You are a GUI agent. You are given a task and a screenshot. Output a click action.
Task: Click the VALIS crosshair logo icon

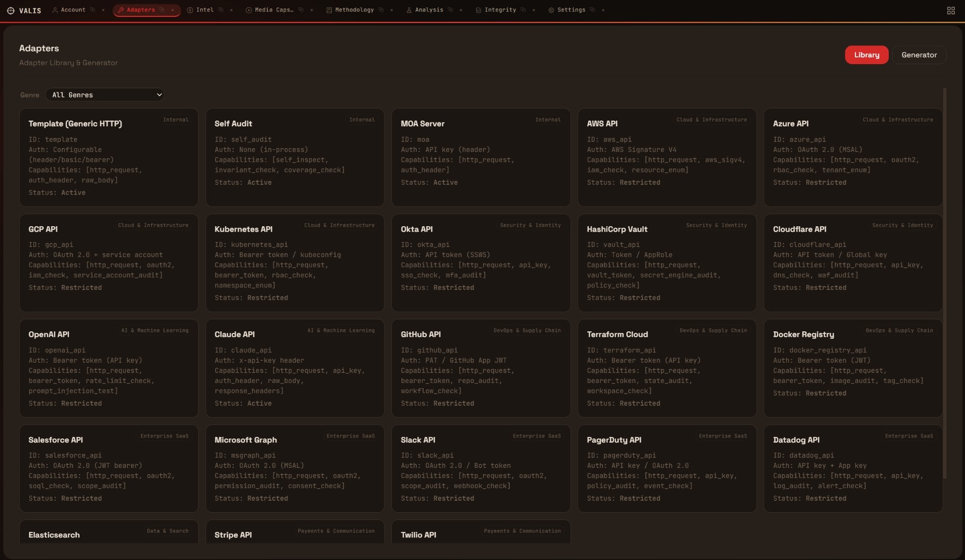(x=10, y=10)
